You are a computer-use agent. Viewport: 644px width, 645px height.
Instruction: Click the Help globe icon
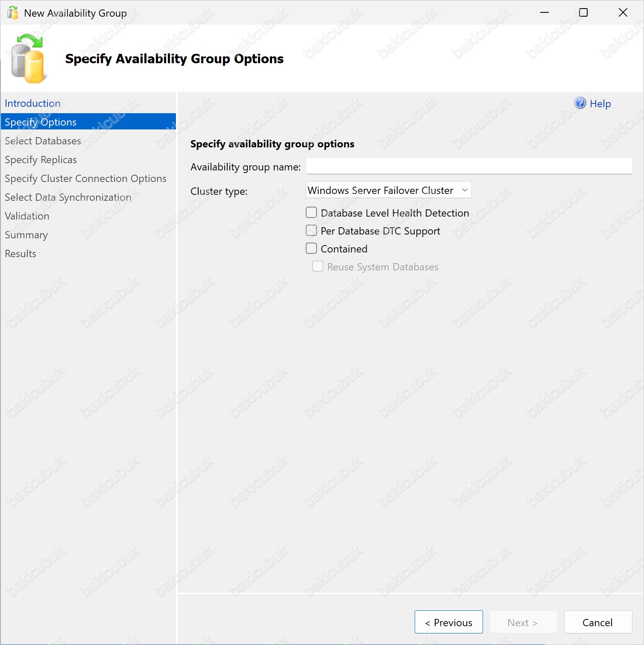coord(580,103)
